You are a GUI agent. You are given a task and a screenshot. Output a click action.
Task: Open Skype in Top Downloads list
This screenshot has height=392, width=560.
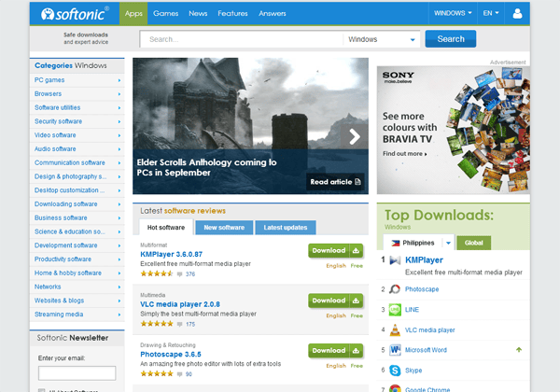(x=413, y=371)
